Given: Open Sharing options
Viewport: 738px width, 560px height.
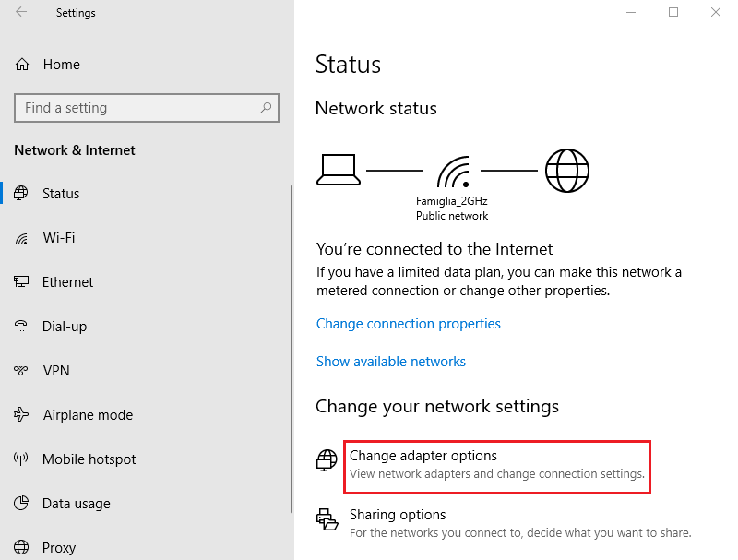Looking at the screenshot, I should coord(398,515).
